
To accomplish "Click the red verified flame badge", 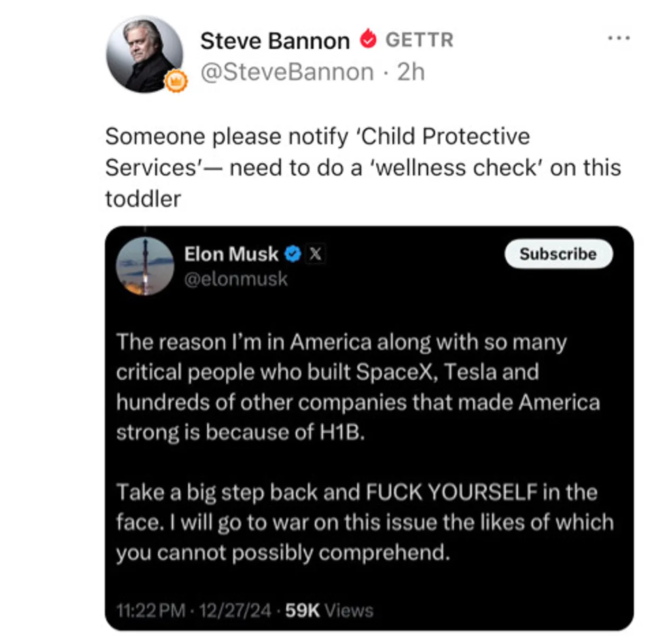I will point(368,40).
